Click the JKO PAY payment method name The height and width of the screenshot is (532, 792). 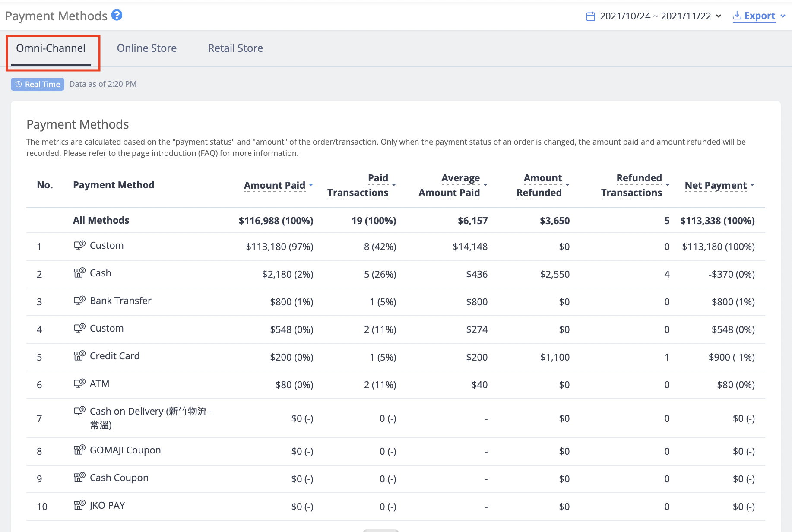click(108, 505)
